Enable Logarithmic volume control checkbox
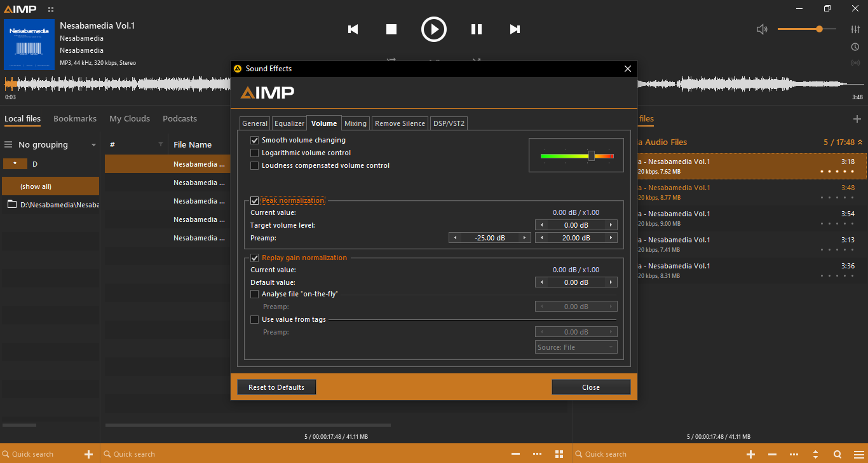The width and height of the screenshot is (868, 463). tap(255, 153)
